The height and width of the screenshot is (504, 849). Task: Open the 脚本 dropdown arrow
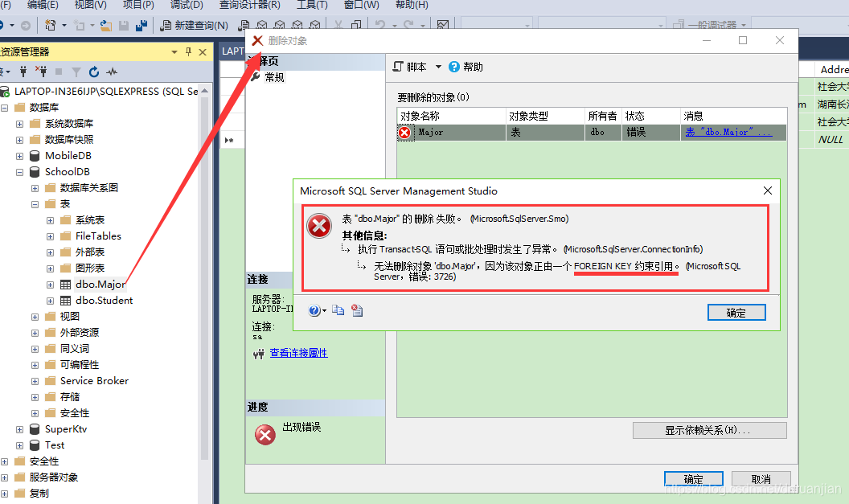[x=438, y=67]
